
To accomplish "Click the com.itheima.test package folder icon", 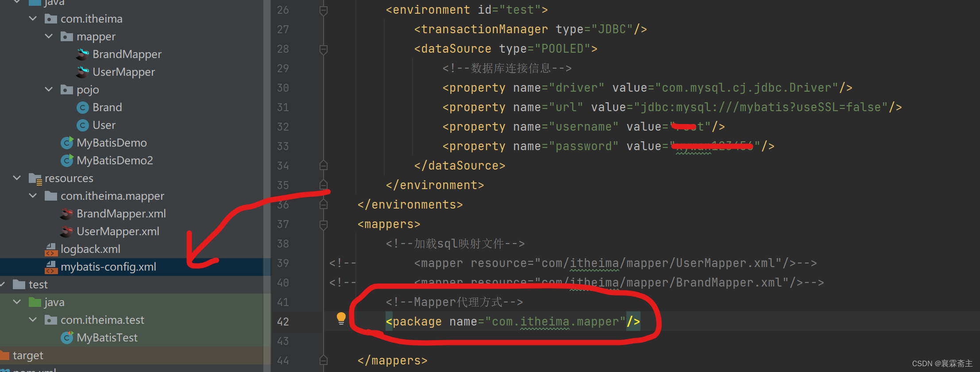I will click(x=50, y=320).
